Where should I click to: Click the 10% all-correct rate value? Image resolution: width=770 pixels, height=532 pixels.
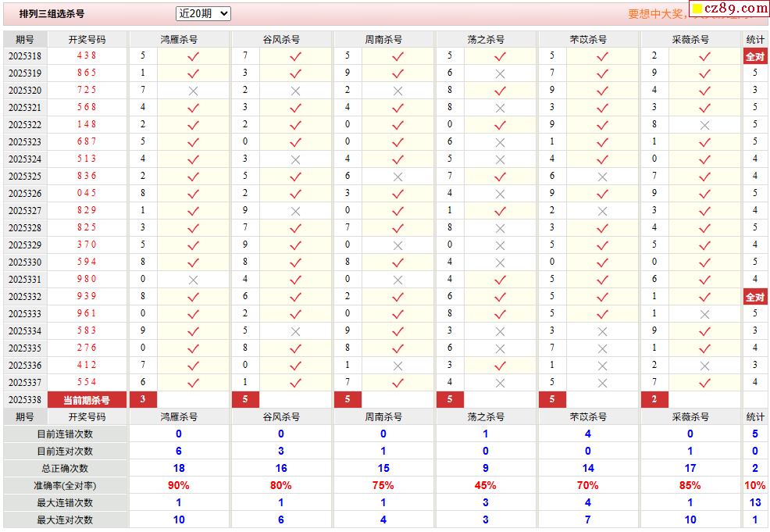tap(755, 485)
